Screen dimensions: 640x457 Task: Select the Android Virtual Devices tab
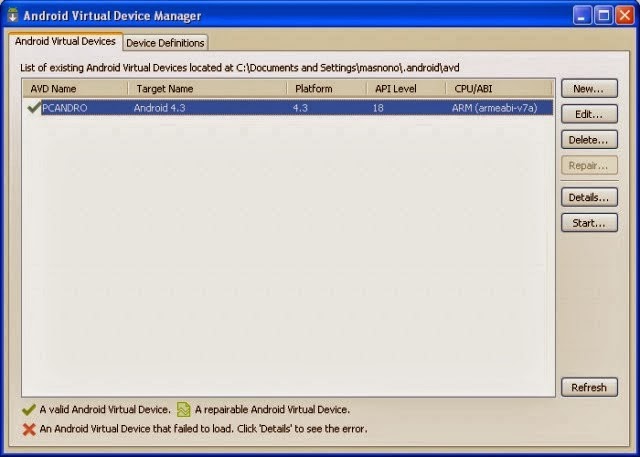click(x=65, y=41)
